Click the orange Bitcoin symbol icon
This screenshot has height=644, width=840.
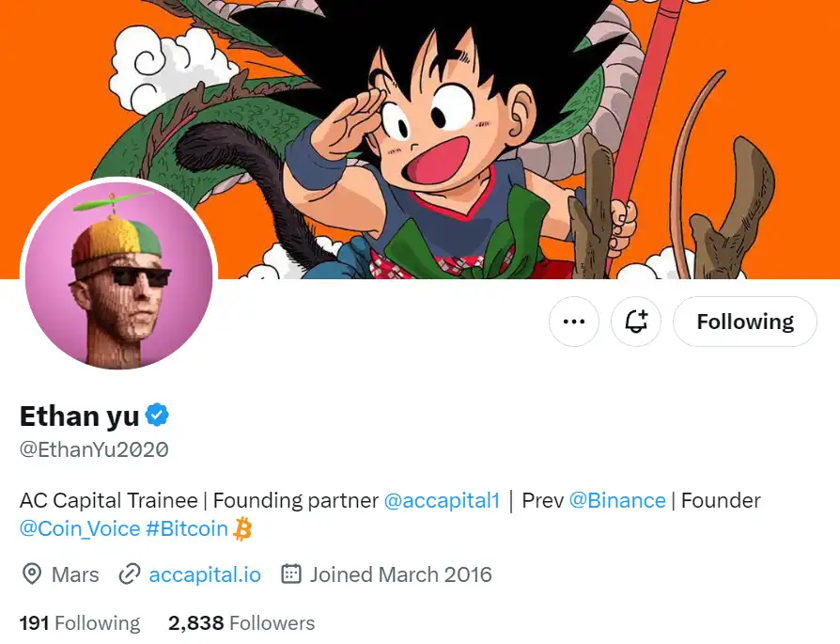(x=243, y=529)
